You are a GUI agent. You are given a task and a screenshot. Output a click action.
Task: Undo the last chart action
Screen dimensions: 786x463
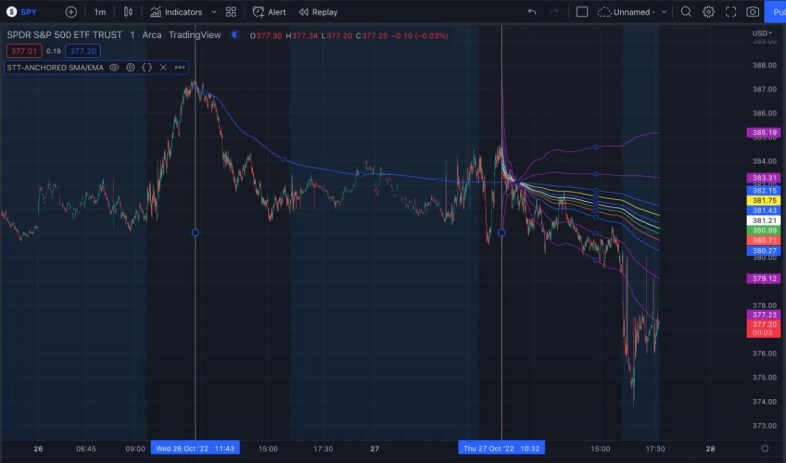click(x=532, y=12)
